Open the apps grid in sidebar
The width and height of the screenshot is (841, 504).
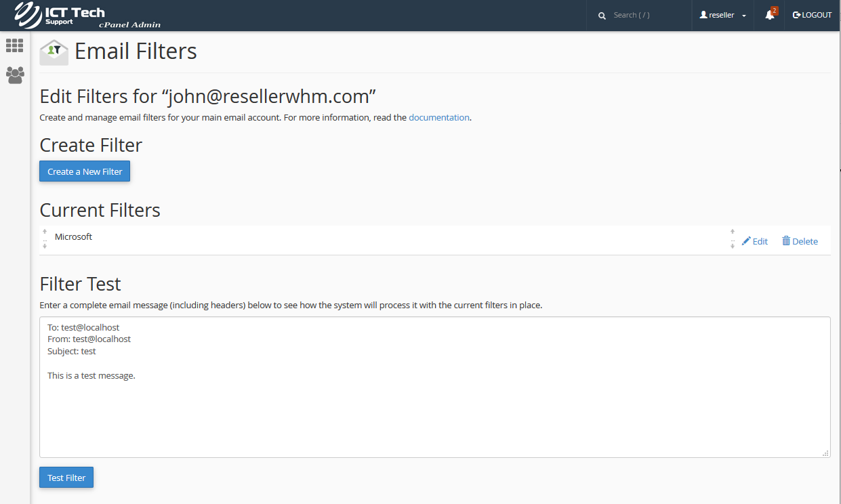pos(14,45)
